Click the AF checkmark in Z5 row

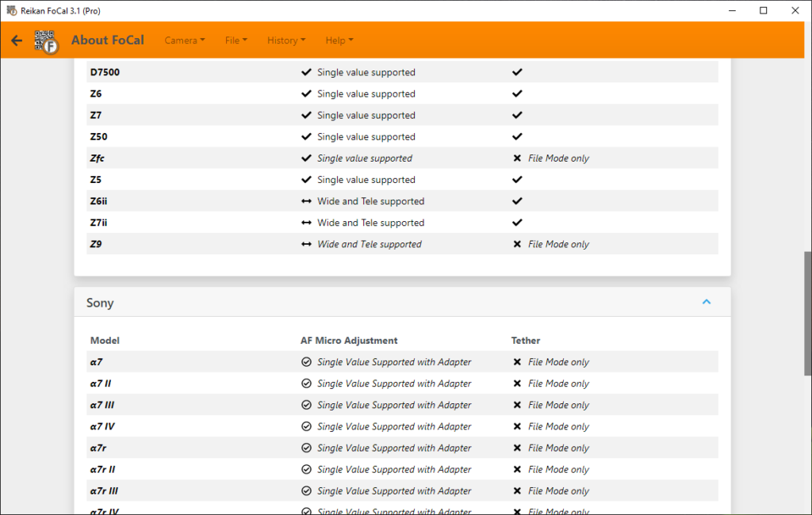306,180
